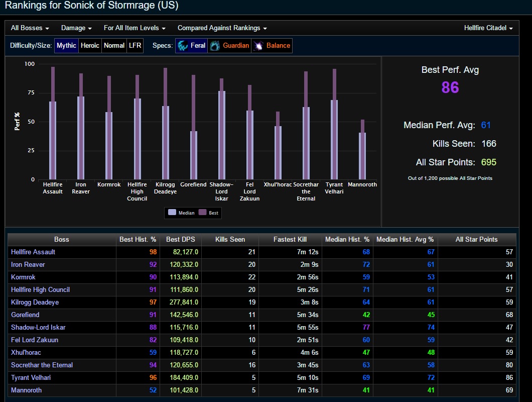Open the Socrethar the Eternal link
532x402 pixels.
coord(42,365)
